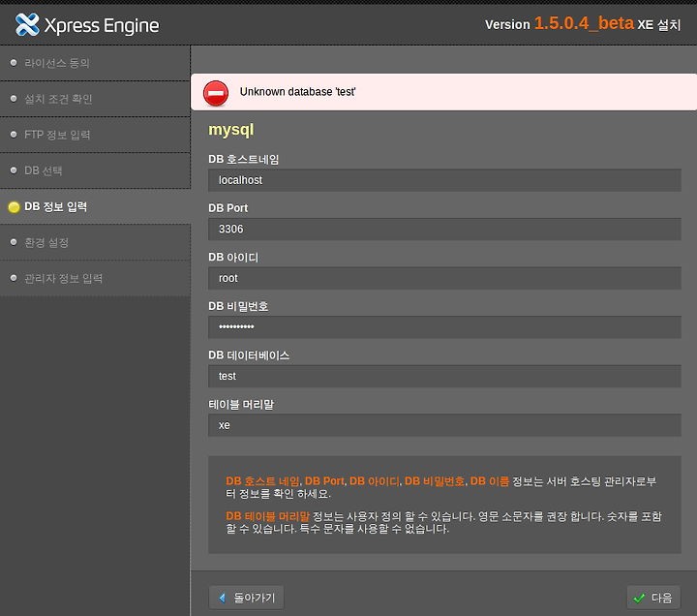Viewport: 697px width, 616px height.
Task: Select the 라이선스 동의 step
Action: (95, 63)
